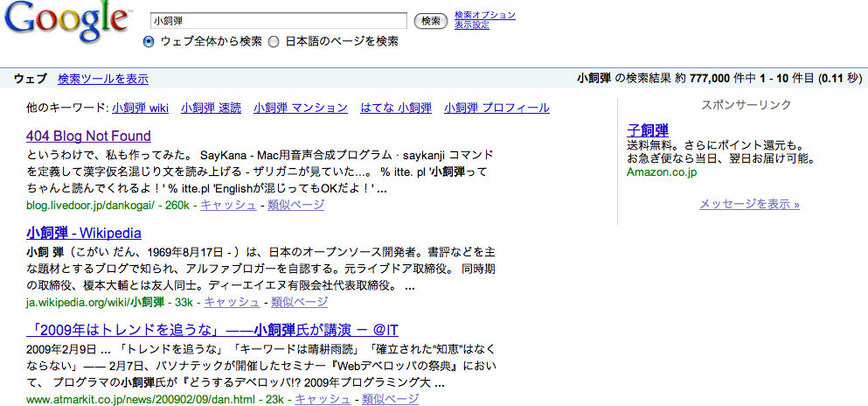Screen dimensions: 868x406
Task: Open related keyword 小飼弾 速読
Action: [x=211, y=108]
